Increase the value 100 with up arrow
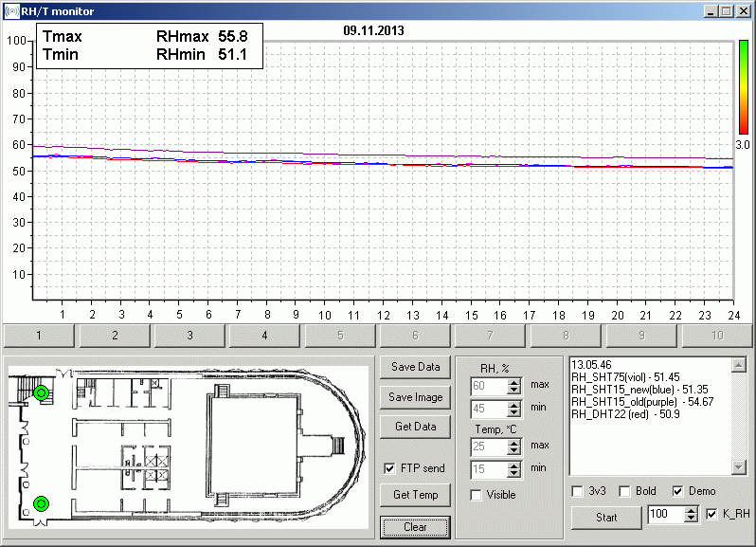 691,512
